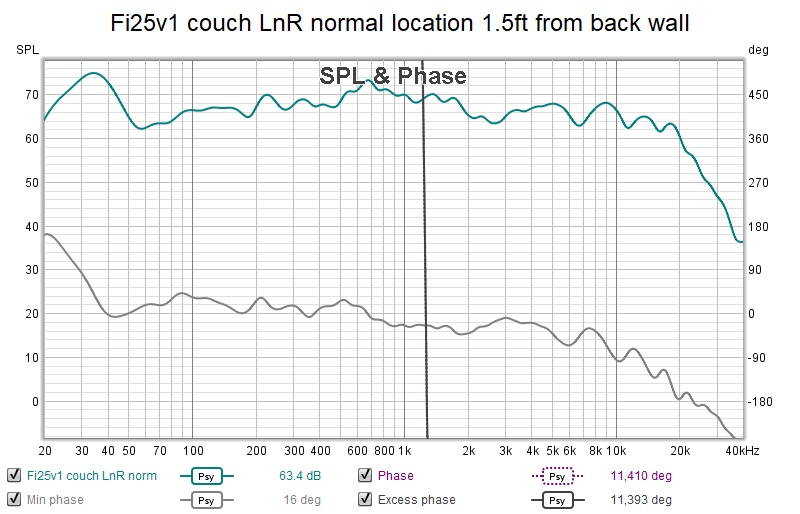Click the 70 SPL axis label
This screenshot has height=514, width=800.
[x=32, y=95]
